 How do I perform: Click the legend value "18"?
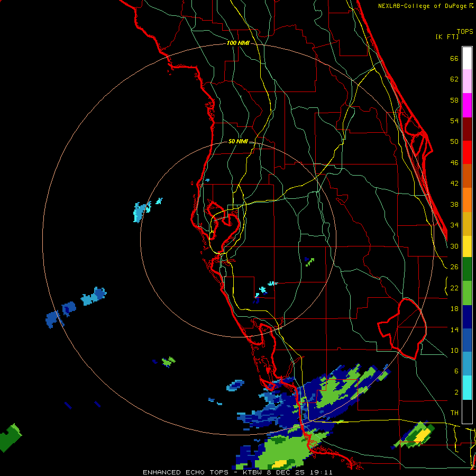tap(454, 309)
